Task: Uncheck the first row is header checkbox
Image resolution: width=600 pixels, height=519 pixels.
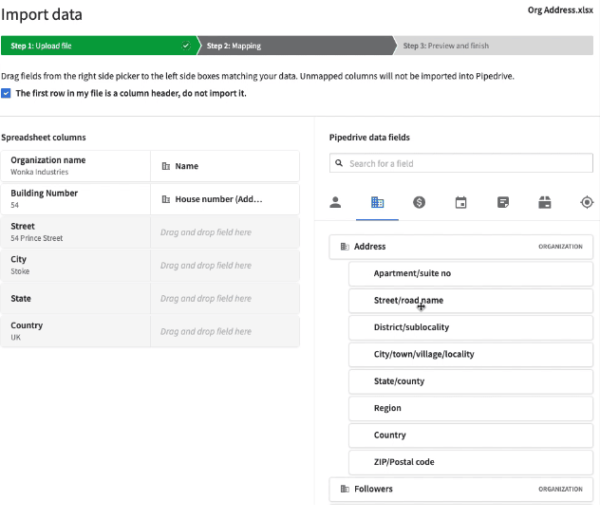Action: [x=6, y=93]
